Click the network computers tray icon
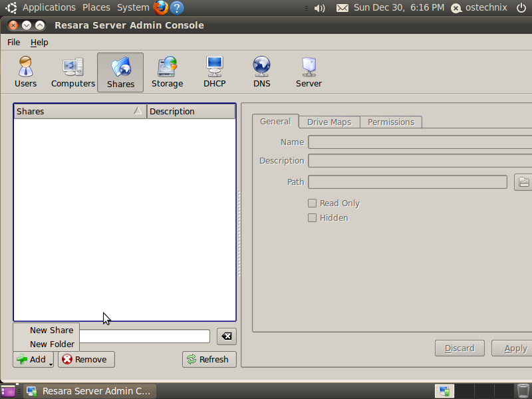 444,391
